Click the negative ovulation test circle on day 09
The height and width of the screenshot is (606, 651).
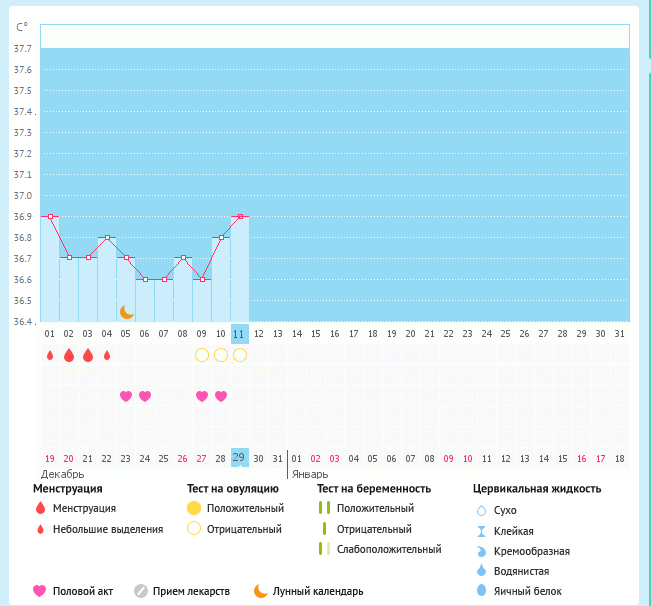coord(202,355)
